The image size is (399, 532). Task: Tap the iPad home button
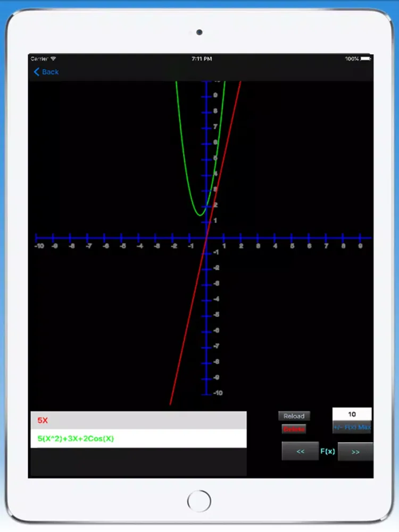pyautogui.click(x=199, y=501)
